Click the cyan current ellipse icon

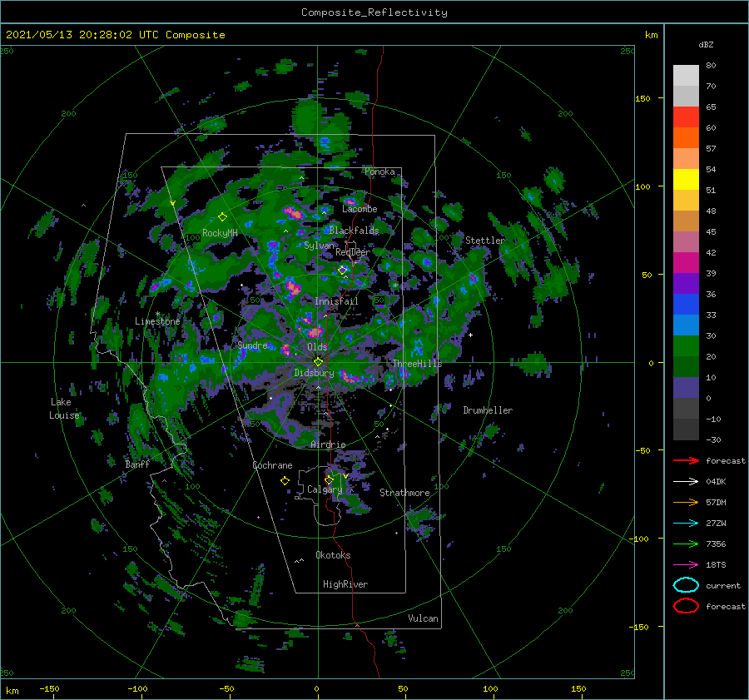click(686, 585)
